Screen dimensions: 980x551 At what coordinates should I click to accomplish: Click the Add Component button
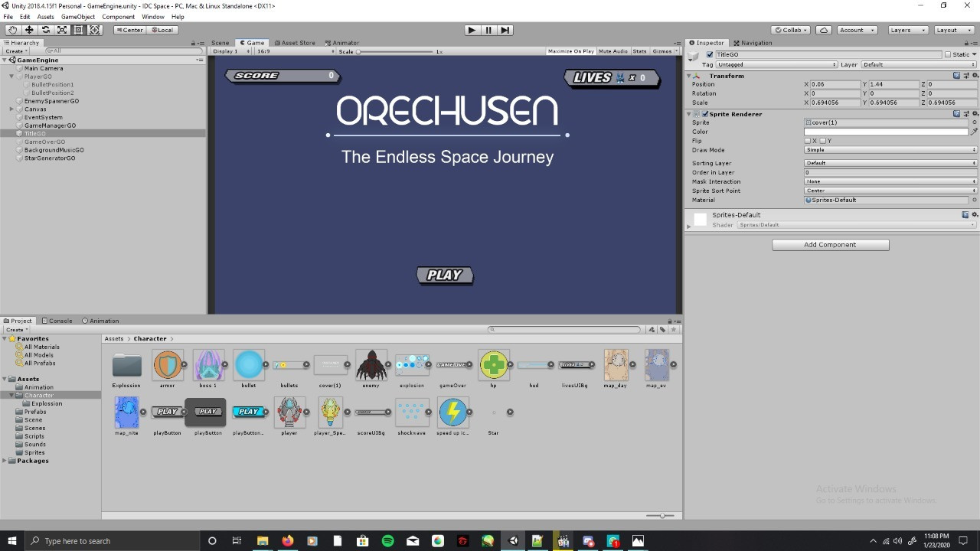click(831, 245)
